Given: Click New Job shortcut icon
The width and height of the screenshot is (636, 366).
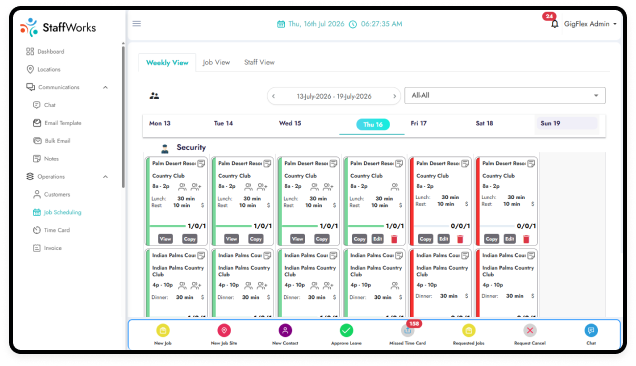Looking at the screenshot, I should click(163, 331).
